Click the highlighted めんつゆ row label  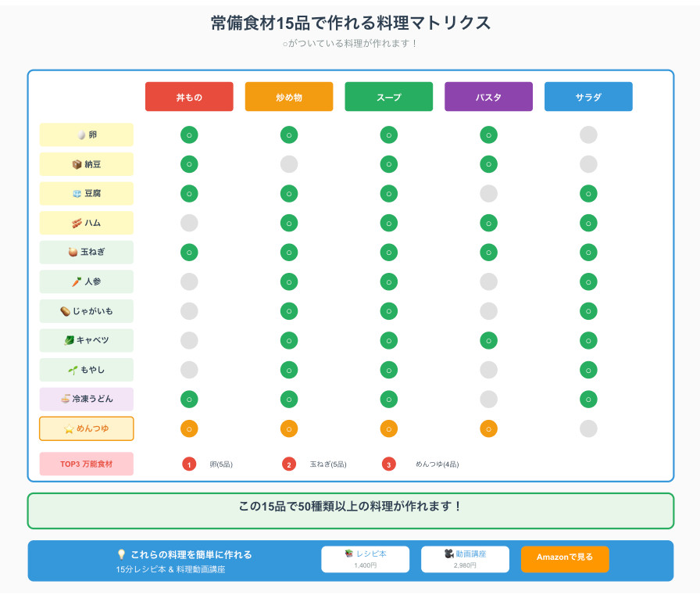point(87,428)
